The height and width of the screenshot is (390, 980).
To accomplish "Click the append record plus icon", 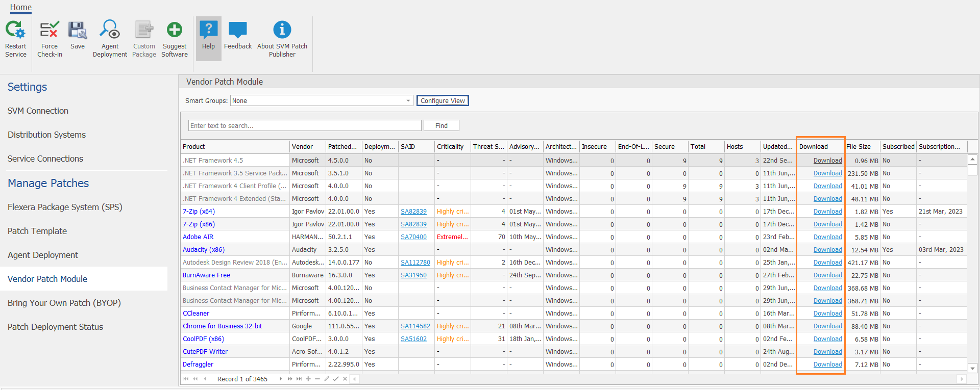I will [x=308, y=379].
